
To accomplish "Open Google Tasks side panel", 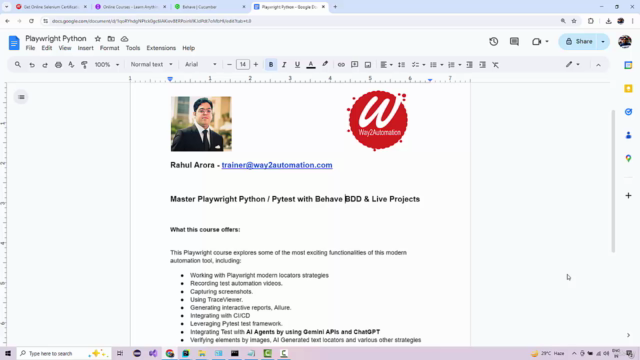I will 628,112.
